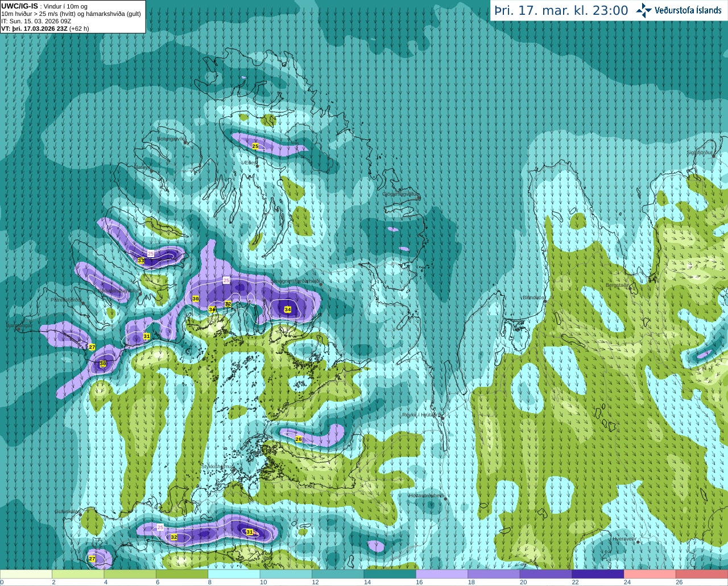This screenshot has width=728, height=586.
Task: Click the date heading Þri. 17. mar. kl. 23:00
Action: (561, 10)
